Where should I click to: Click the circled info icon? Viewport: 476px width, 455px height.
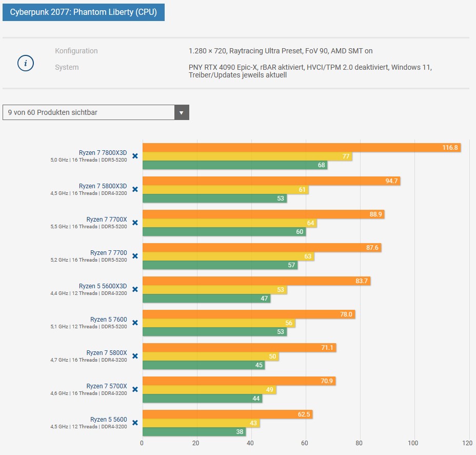tap(26, 63)
